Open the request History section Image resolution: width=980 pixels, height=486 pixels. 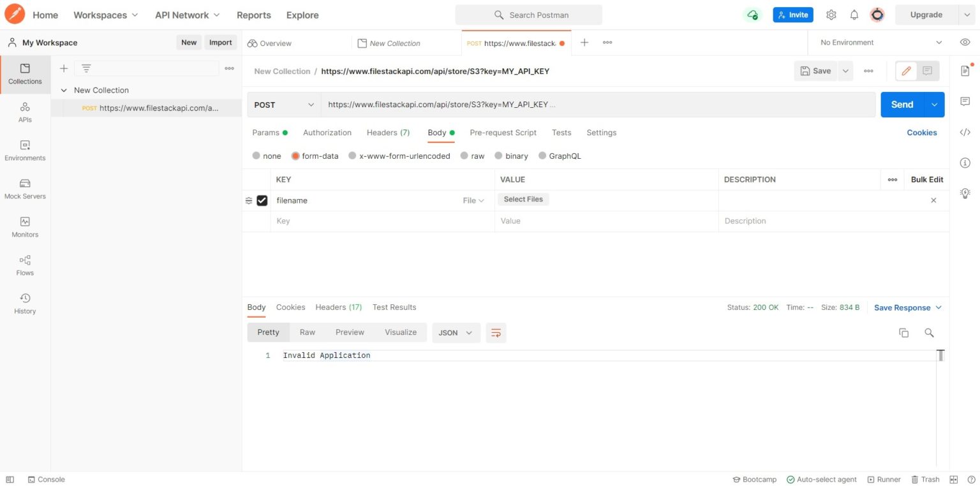pos(25,303)
